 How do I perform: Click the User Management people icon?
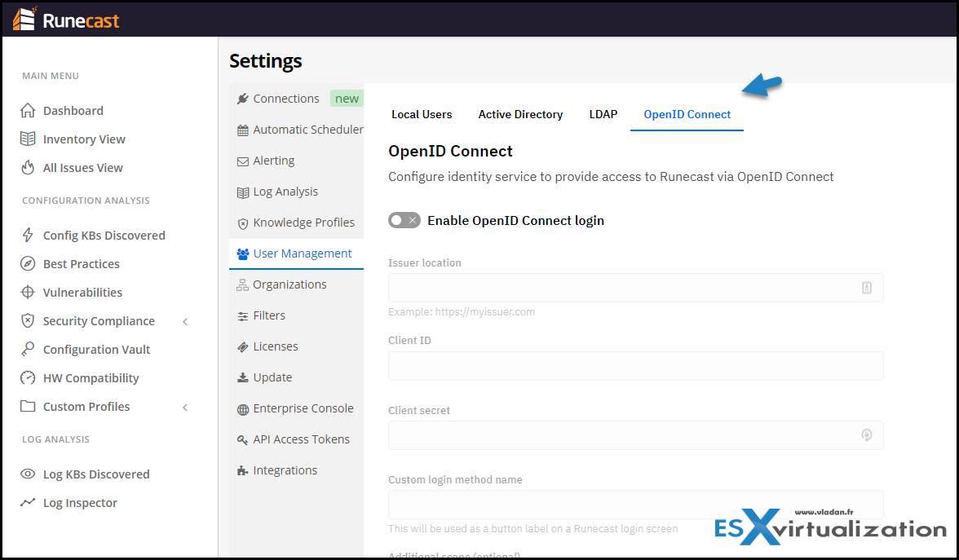coord(243,254)
